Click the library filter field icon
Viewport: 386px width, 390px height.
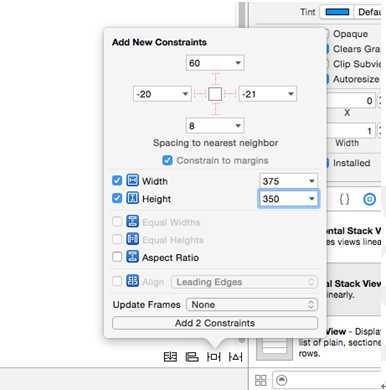tap(282, 380)
